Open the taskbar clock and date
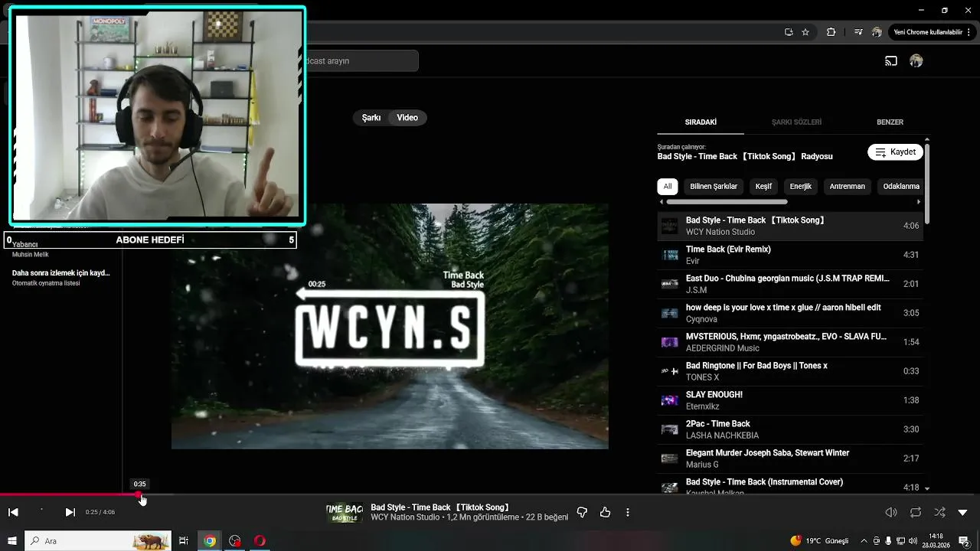The image size is (980, 551). point(936,541)
